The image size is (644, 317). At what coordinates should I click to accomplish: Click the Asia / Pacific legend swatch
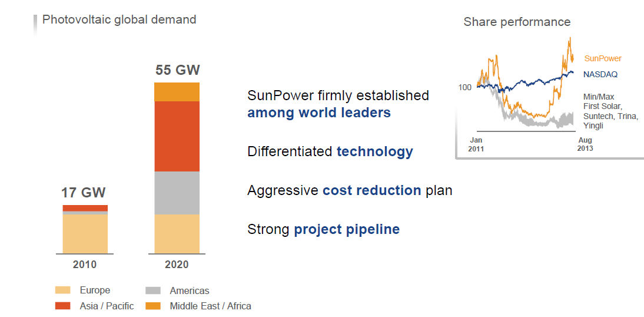62,306
